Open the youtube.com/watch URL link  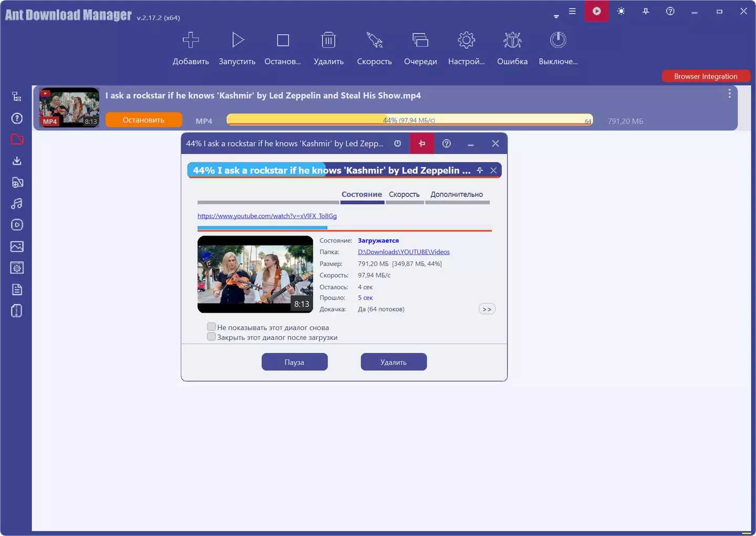coord(267,216)
